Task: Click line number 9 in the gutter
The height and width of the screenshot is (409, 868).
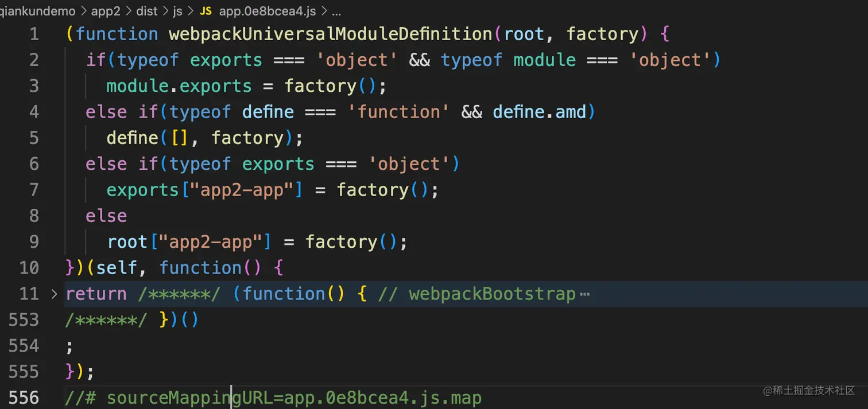Action: [x=34, y=241]
